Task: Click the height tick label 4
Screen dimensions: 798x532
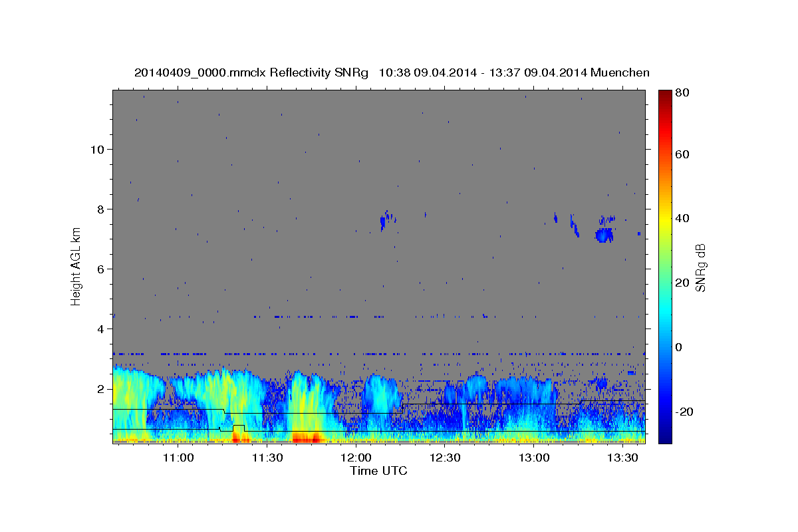Action: point(100,329)
